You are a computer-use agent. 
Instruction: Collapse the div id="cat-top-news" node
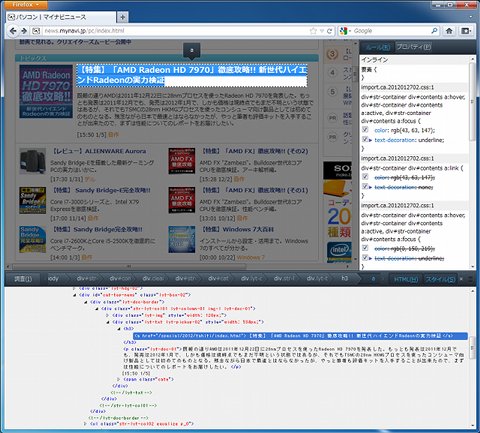75,295
